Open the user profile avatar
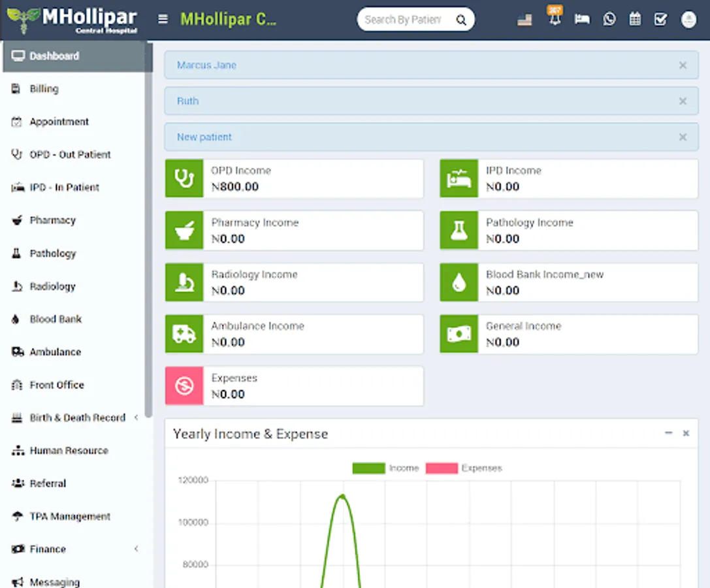Screen dimensions: 710x588 tap(688, 20)
